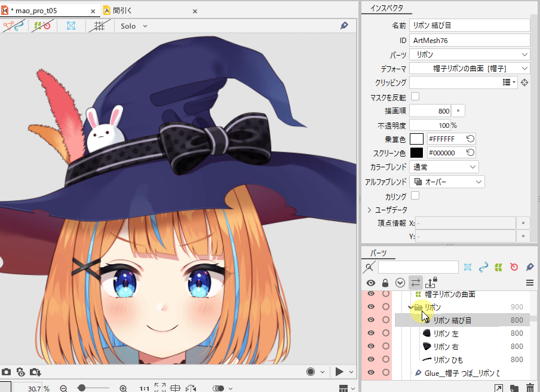Open the Parts panel hamburger menu
This screenshot has height=392, width=540.
[529, 283]
